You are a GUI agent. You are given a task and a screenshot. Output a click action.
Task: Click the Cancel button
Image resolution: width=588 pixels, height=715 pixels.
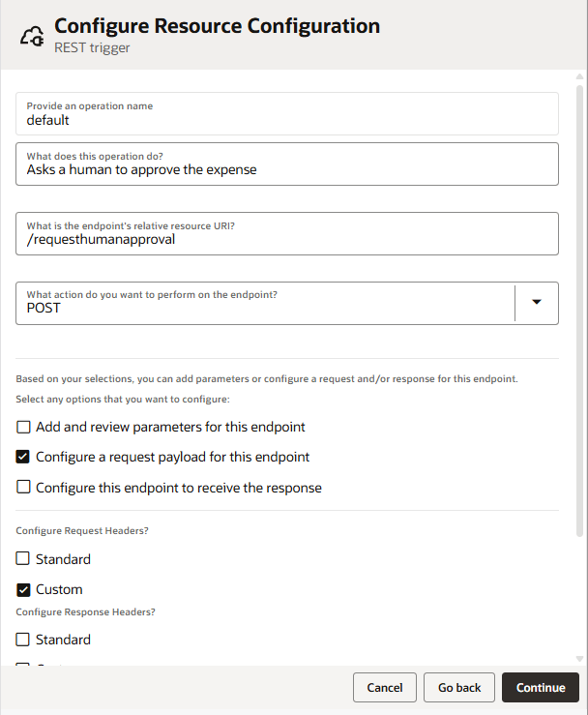[x=384, y=688]
